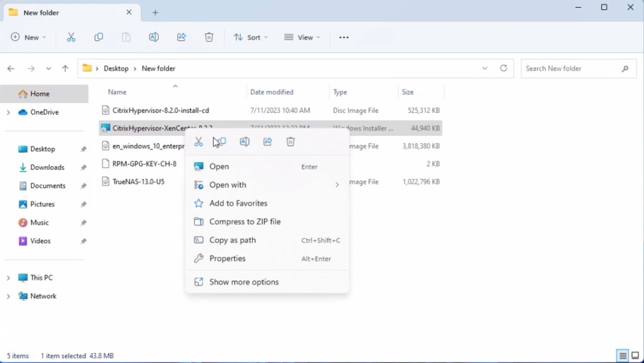This screenshot has height=363, width=644.
Task: Click Show more options
Action: [x=267, y=282]
